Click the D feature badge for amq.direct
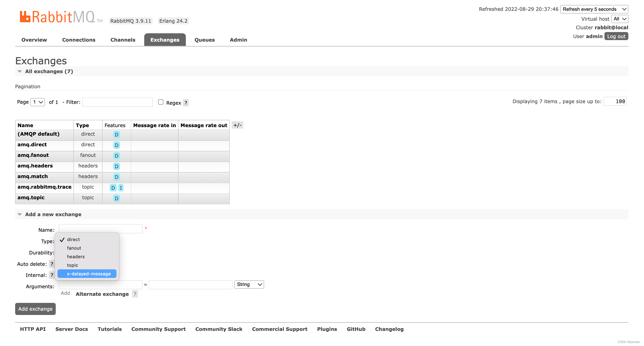The height and width of the screenshot is (346, 644). (x=116, y=145)
